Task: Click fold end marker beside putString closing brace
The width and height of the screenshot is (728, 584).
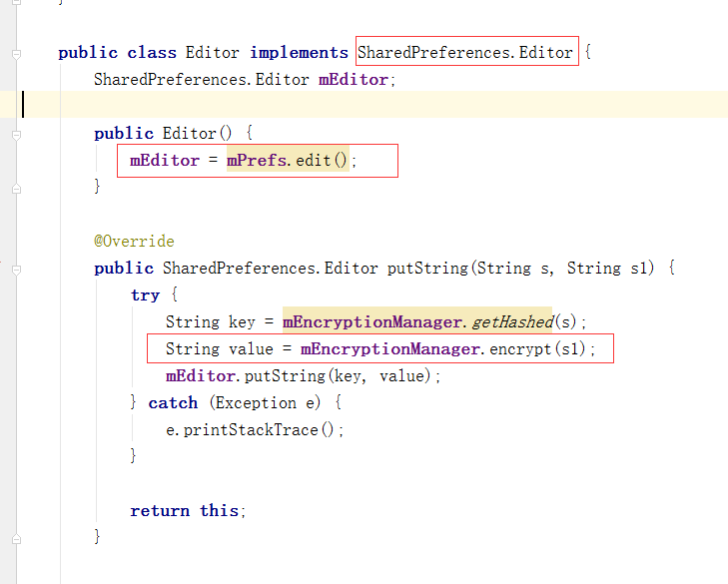Action: tap(16, 539)
